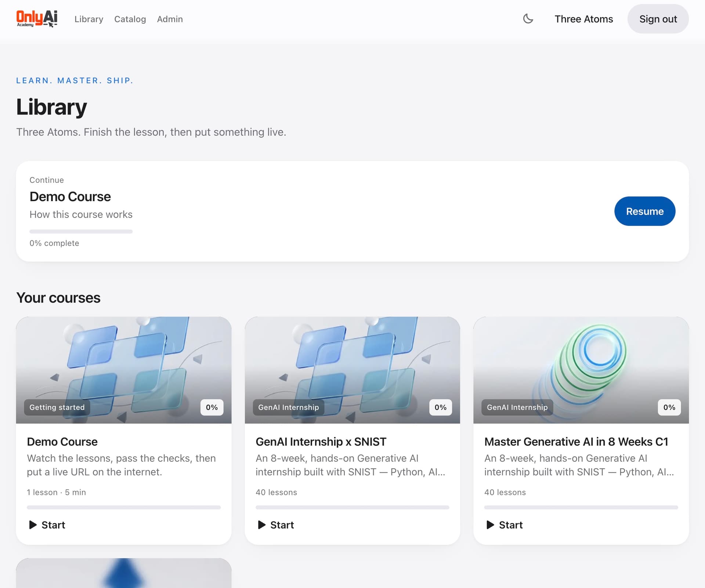The image size is (705, 588).
Task: Click Start text on Master Generative AI card
Action: pos(511,525)
